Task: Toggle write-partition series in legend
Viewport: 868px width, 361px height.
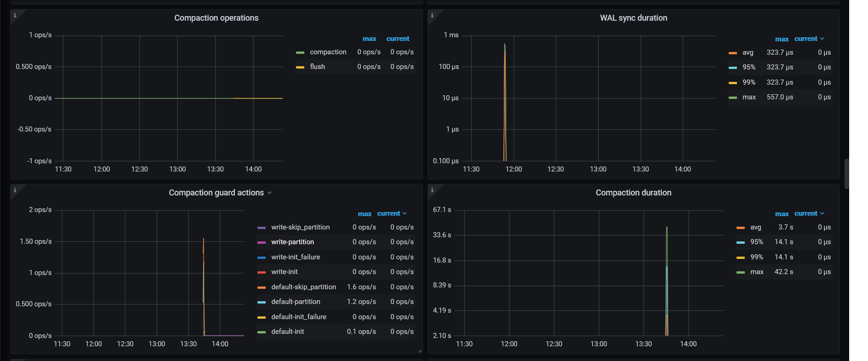Action: (x=292, y=242)
